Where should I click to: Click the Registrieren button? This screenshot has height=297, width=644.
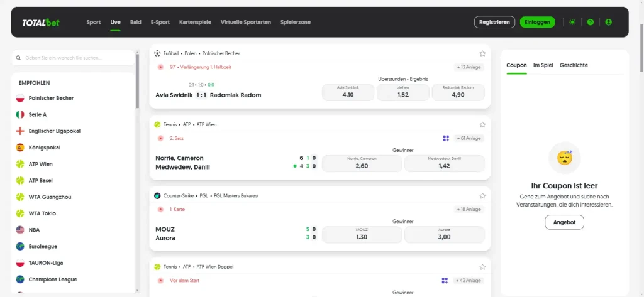[494, 22]
